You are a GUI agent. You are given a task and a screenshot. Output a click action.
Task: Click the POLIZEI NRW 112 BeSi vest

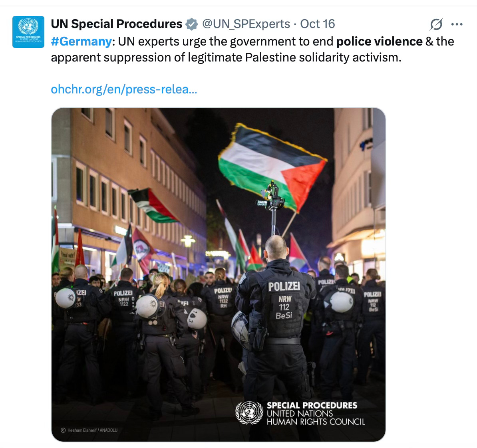[284, 304]
